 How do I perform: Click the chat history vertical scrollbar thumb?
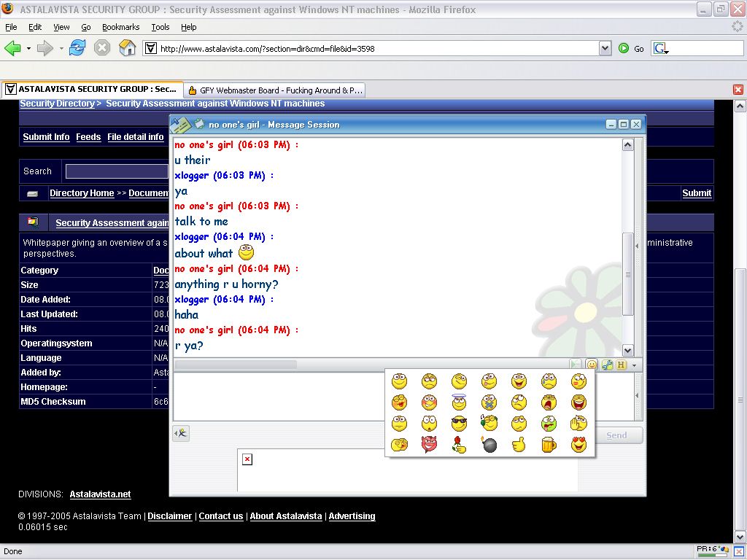coord(628,274)
